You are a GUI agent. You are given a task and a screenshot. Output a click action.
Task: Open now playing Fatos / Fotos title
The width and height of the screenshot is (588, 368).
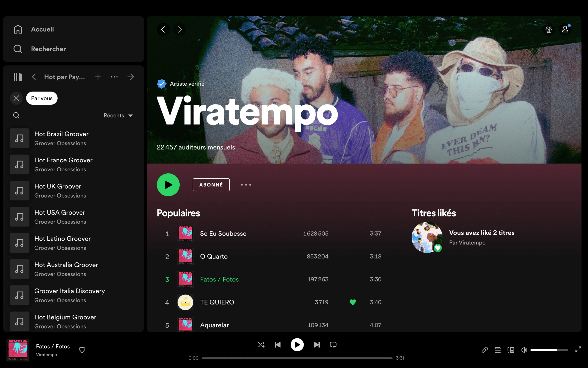(x=53, y=346)
